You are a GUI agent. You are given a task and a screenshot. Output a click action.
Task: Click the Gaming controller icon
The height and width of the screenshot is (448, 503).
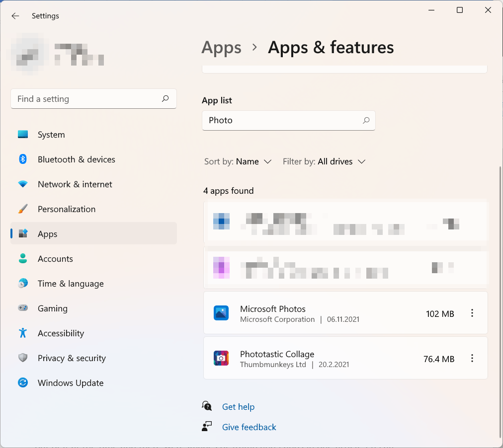(23, 308)
